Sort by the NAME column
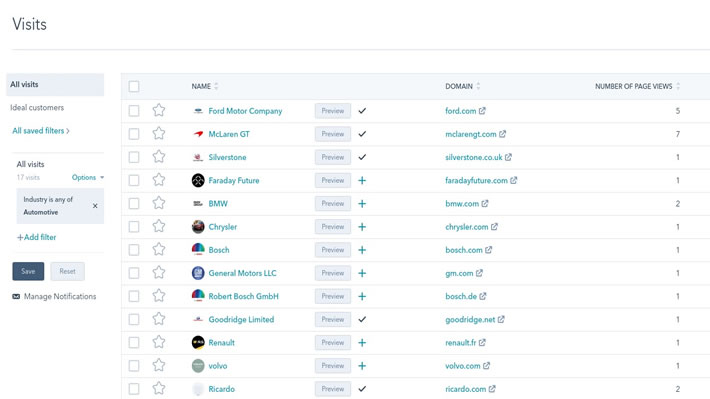710x399 pixels. (x=205, y=86)
